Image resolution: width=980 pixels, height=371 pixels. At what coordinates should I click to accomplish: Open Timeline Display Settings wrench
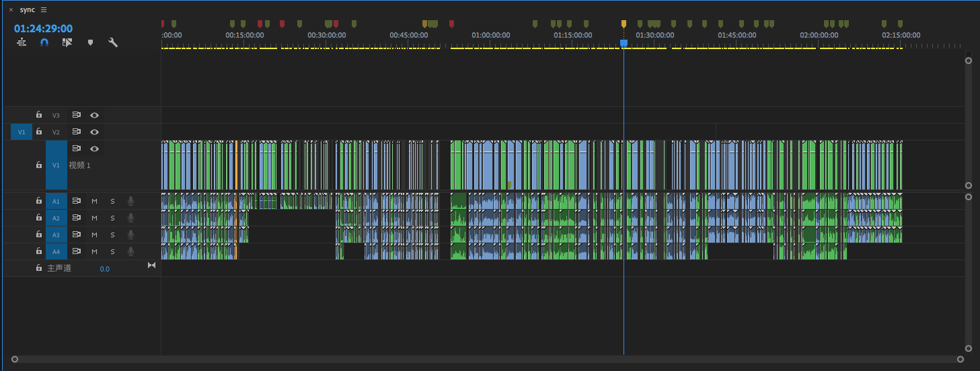[113, 42]
